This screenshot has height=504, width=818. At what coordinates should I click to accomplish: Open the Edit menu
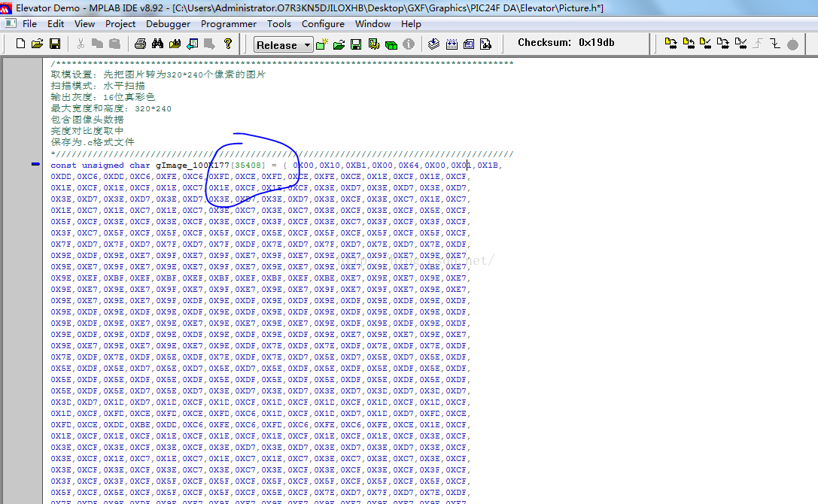tap(55, 24)
